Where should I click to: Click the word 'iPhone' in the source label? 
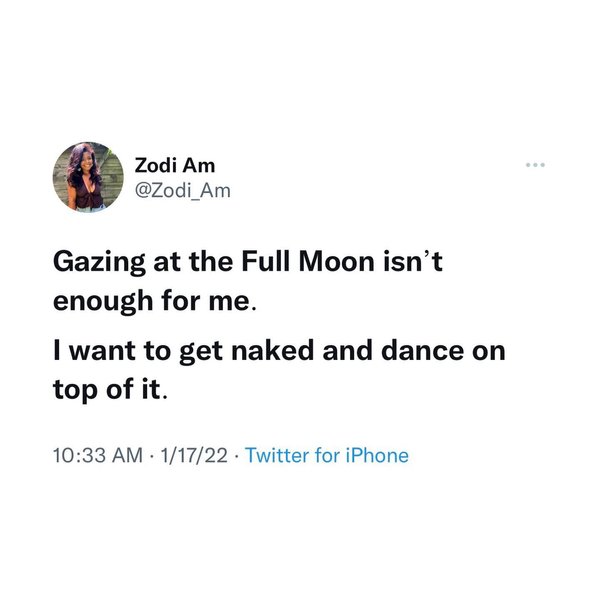click(375, 455)
